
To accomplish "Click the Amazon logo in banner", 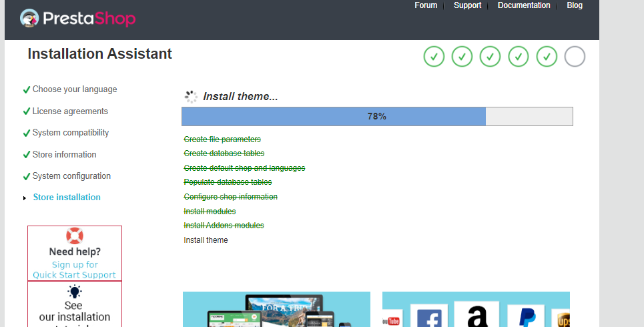I will tap(477, 316).
